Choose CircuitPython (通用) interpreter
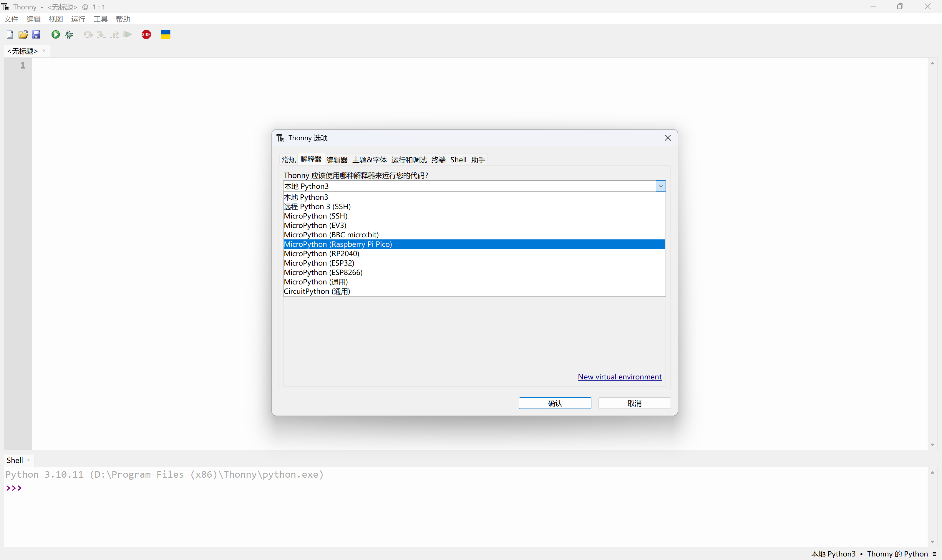 [x=474, y=291]
